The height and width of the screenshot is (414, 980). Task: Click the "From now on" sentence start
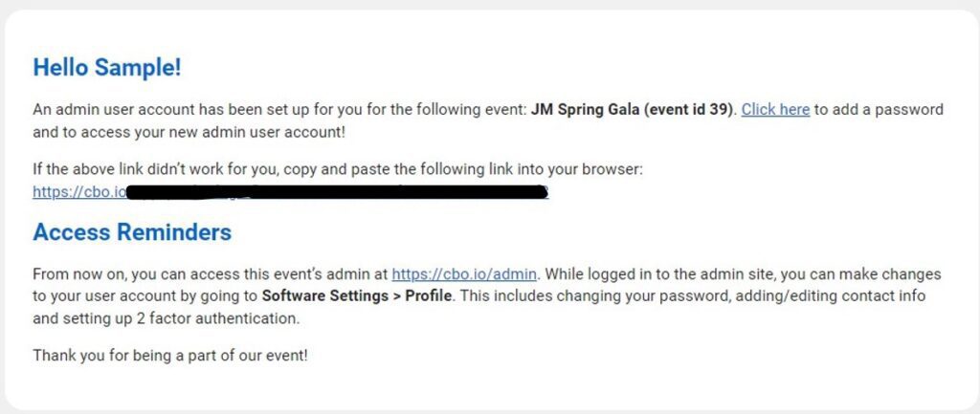[74, 273]
